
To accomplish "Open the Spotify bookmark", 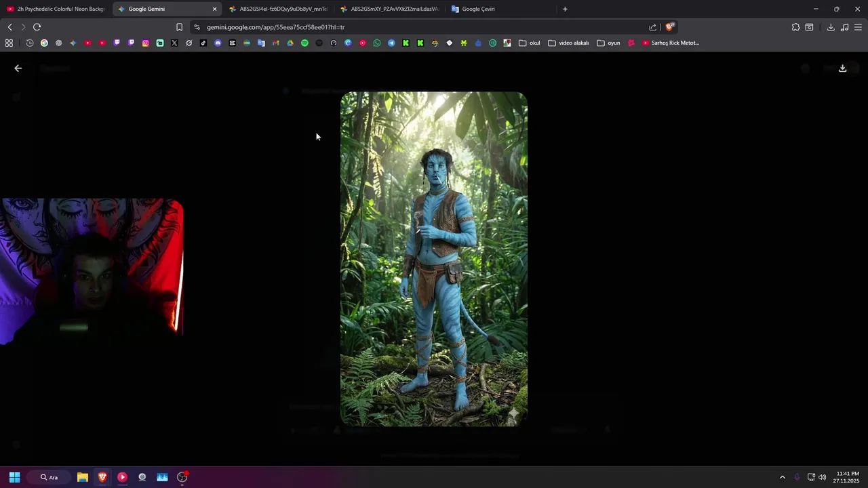I will 304,43.
